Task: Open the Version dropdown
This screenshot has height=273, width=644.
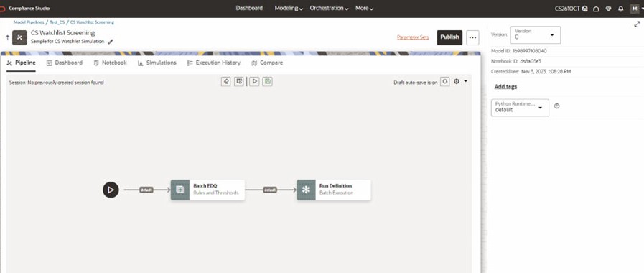Action: coord(535,35)
